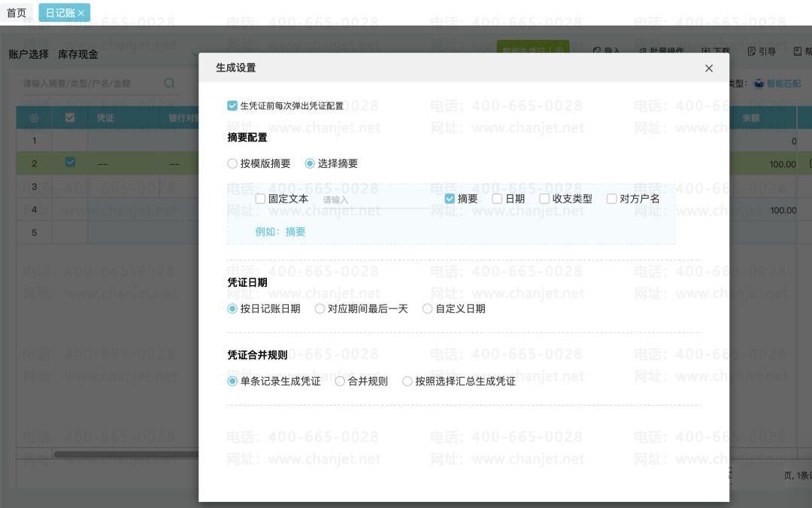Select 按照选择汇总生成凭证 option
The width and height of the screenshot is (812, 508).
(x=407, y=382)
